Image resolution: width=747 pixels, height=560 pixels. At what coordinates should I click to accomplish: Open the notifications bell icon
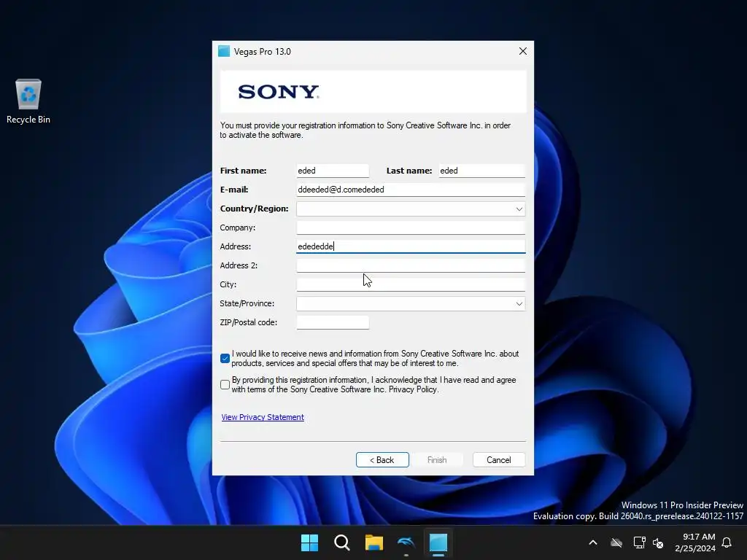click(x=727, y=542)
